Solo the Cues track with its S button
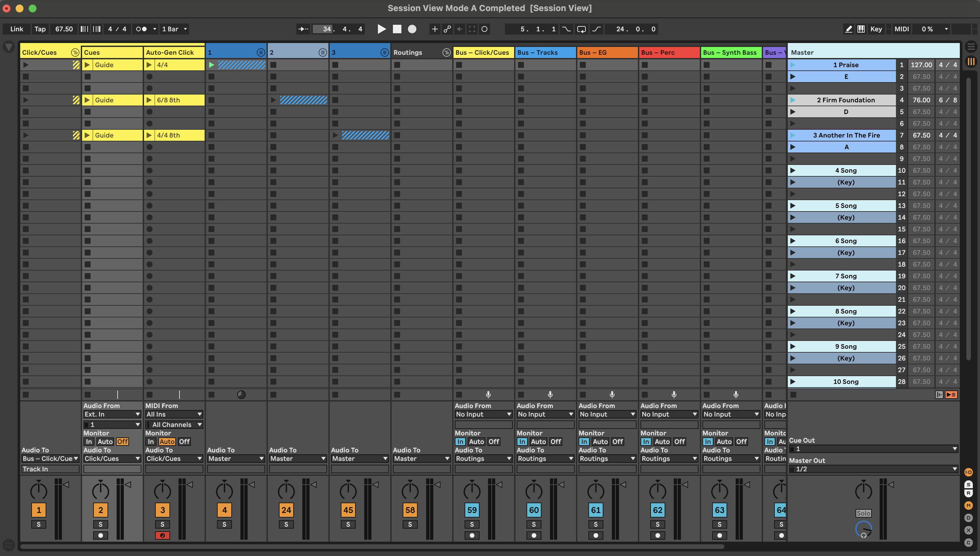980x556 pixels. (100, 524)
